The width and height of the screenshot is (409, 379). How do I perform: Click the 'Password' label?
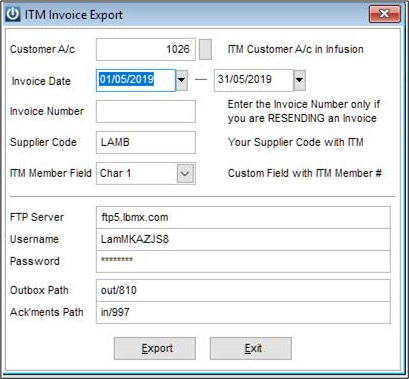(x=35, y=261)
